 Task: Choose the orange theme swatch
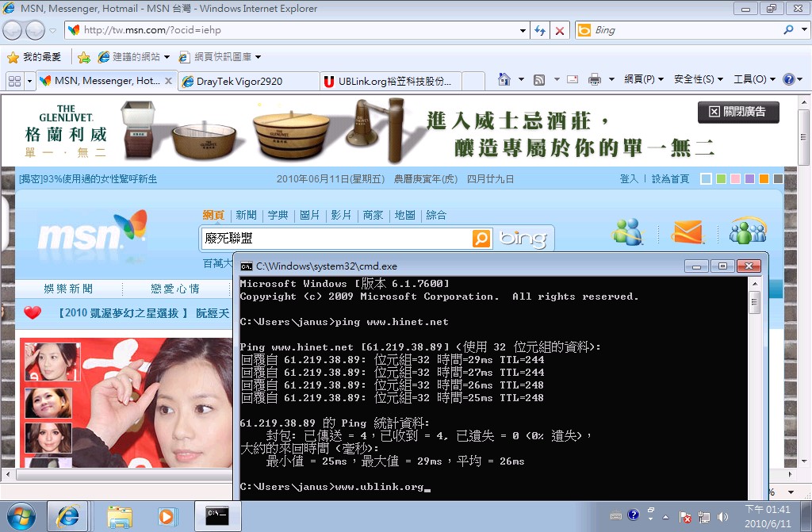(x=764, y=178)
